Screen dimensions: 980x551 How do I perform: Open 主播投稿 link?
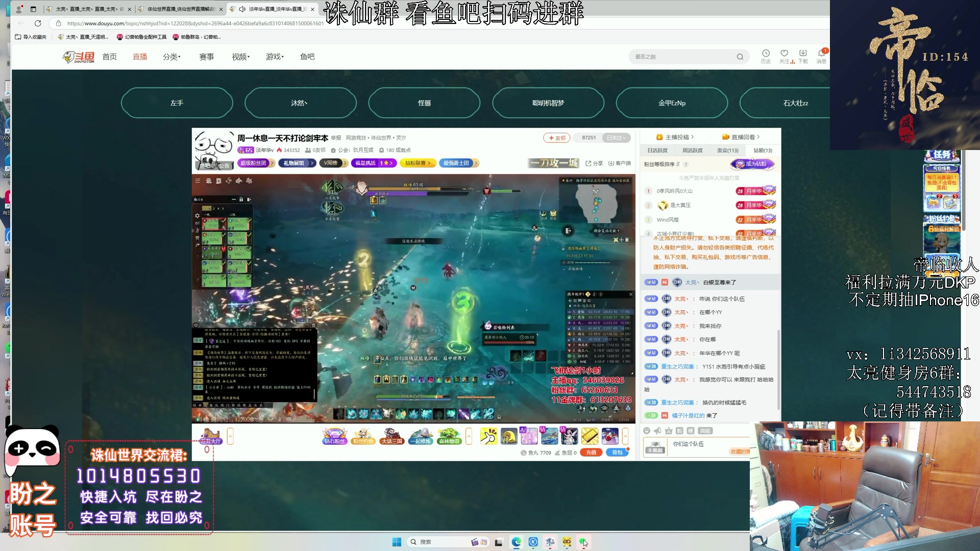[x=675, y=137]
